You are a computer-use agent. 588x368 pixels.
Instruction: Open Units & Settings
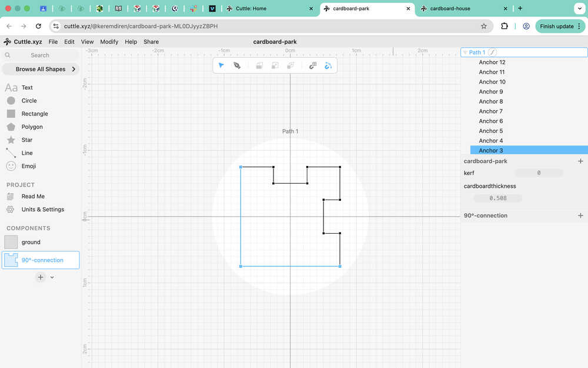(x=42, y=210)
